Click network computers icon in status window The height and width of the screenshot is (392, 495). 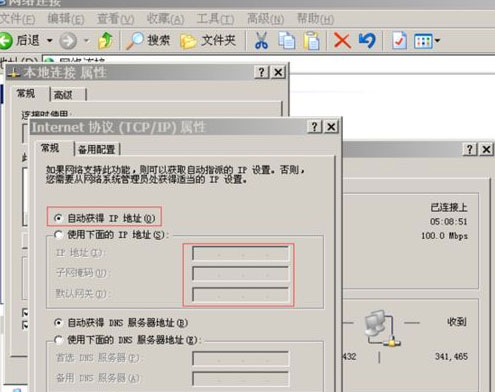pos(382,328)
